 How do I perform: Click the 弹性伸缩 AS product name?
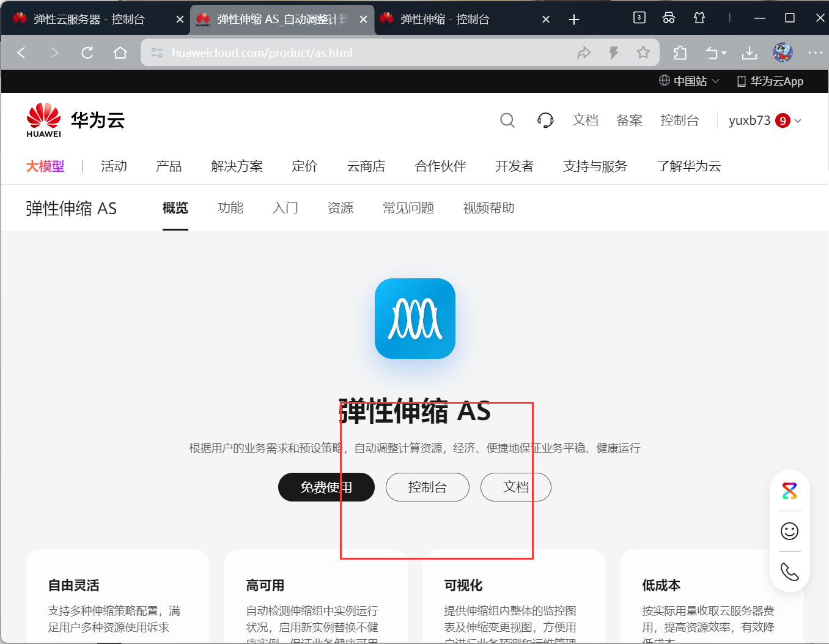pyautogui.click(x=71, y=209)
